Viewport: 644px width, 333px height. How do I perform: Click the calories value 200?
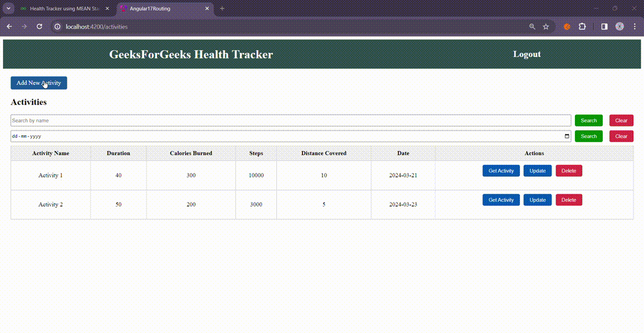point(191,204)
